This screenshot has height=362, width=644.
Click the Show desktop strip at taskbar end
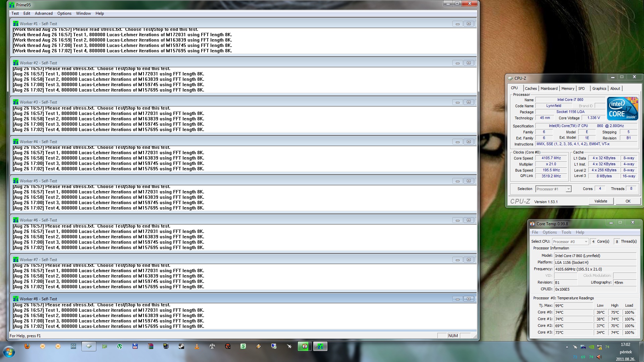[x=642, y=352]
